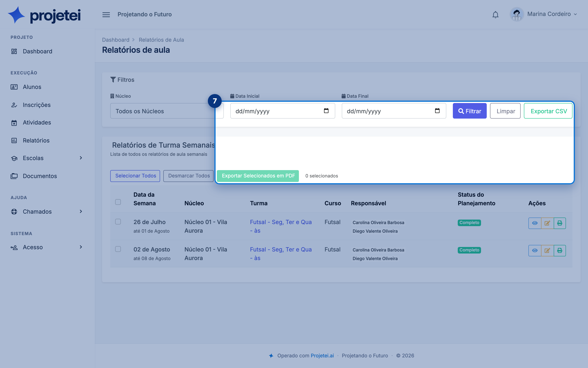Click Exportar Selecionados em PDF
The width and height of the screenshot is (588, 368).
click(x=258, y=176)
